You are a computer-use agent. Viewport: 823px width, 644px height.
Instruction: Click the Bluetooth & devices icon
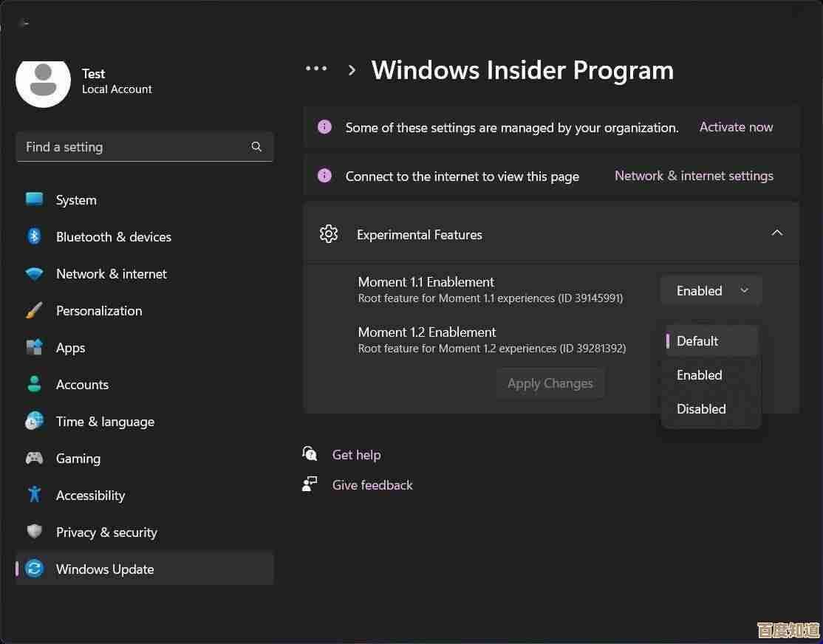(35, 236)
